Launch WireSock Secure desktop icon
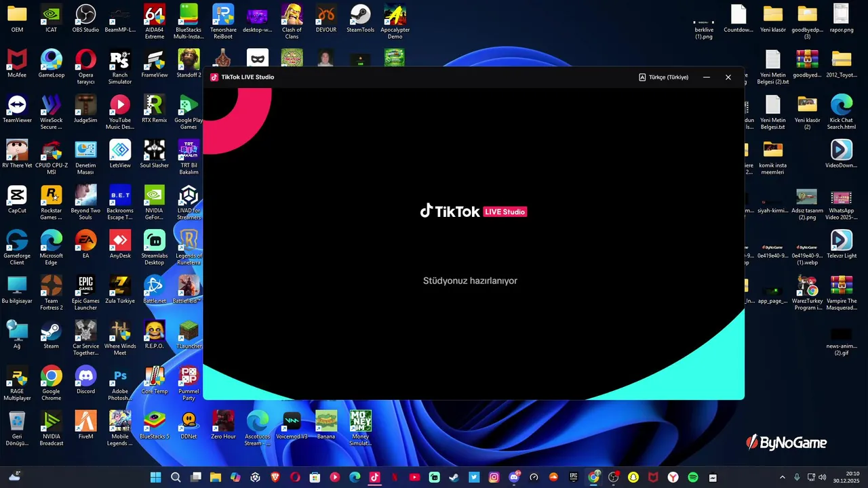 tap(52, 113)
